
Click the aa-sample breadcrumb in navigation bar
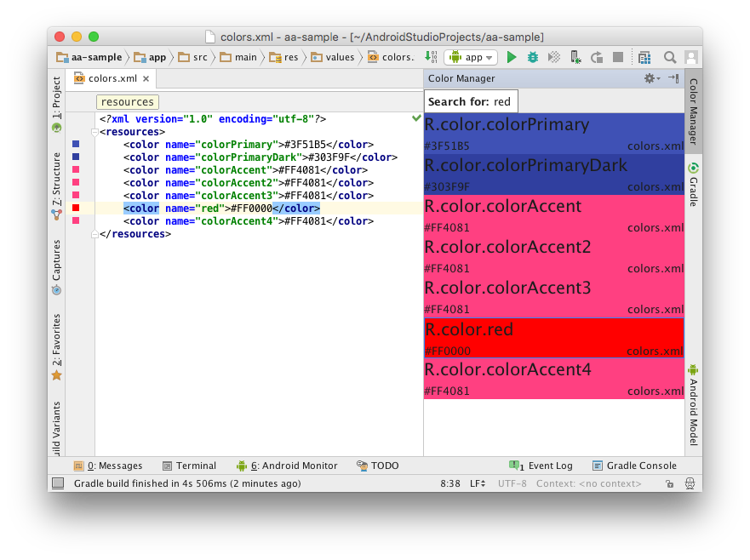pos(89,57)
